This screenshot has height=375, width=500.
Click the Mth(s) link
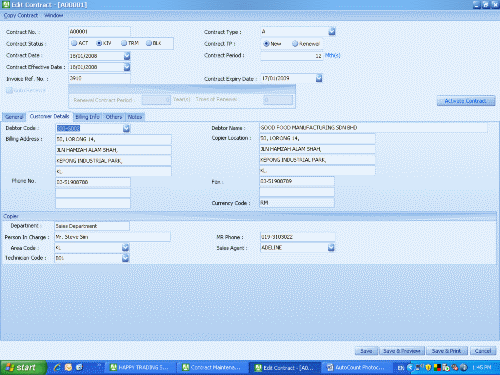[332, 55]
